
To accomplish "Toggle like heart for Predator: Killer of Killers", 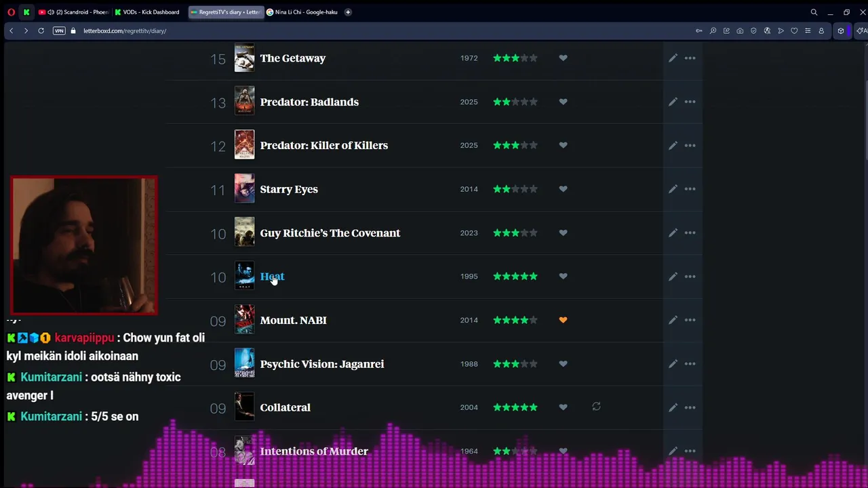I will (x=563, y=145).
